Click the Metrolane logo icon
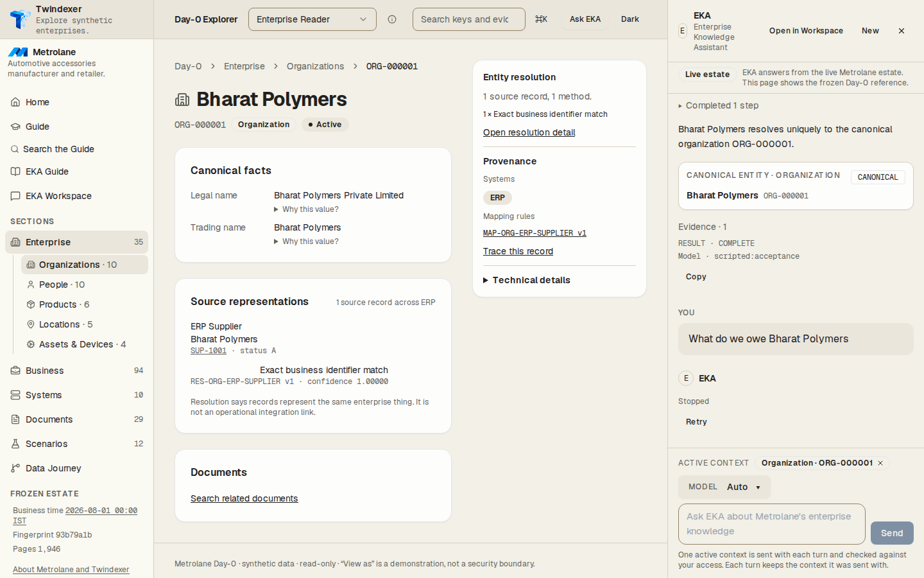Viewport: 924px width, 578px height. [x=18, y=52]
